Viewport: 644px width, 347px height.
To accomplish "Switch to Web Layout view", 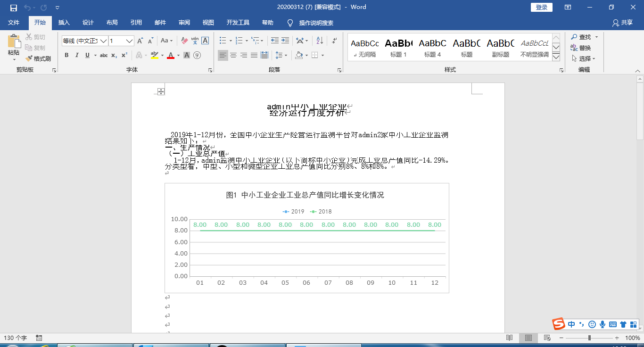I will [547, 338].
